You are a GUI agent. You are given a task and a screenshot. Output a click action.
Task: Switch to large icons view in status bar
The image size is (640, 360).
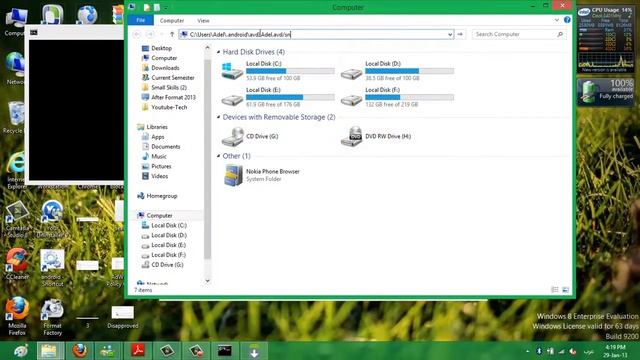click(x=565, y=290)
